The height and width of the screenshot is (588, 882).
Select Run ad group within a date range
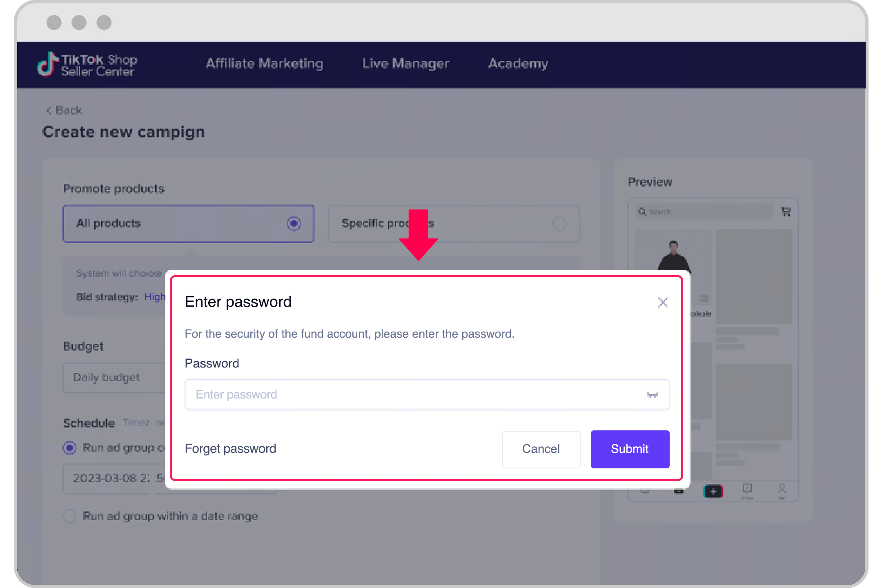pyautogui.click(x=70, y=516)
